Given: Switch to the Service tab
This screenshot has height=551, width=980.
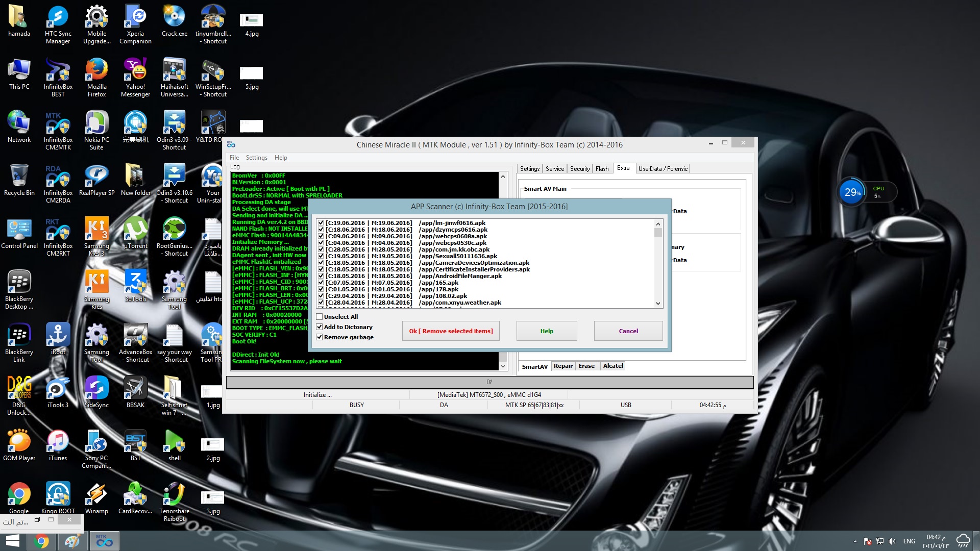Looking at the screenshot, I should coord(555,169).
